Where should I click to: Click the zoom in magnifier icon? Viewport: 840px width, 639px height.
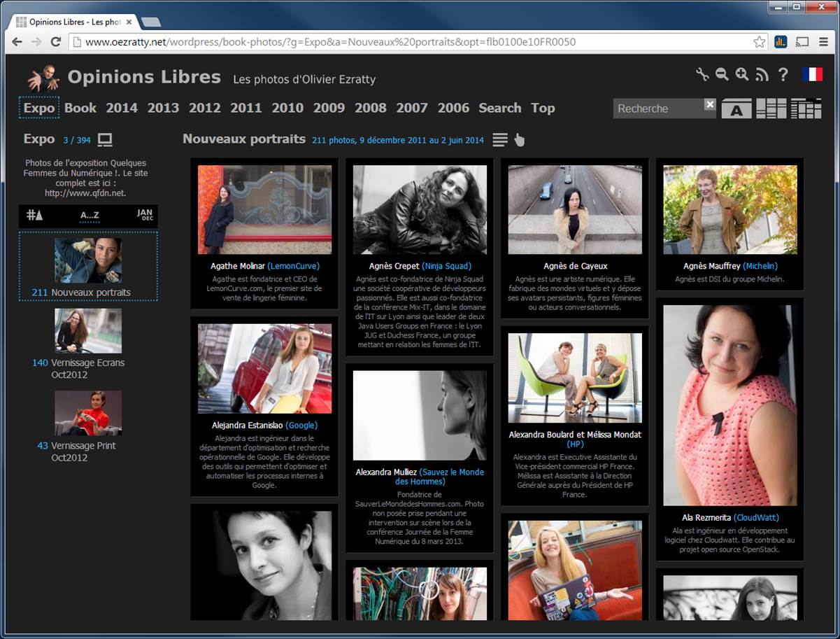(x=742, y=75)
